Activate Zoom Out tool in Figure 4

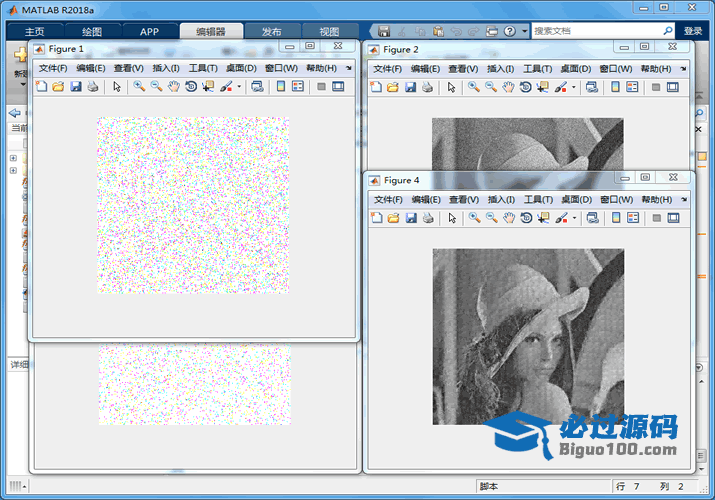coord(492,218)
